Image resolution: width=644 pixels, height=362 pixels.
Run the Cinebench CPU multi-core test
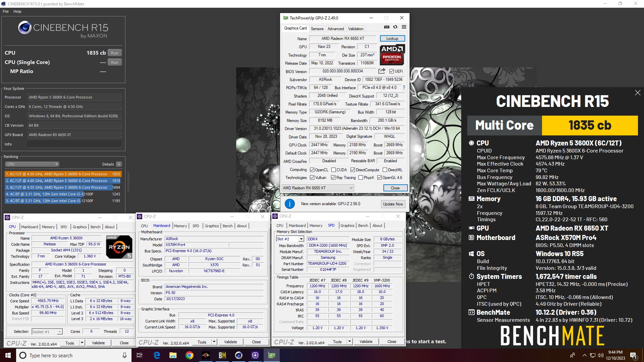point(115,53)
